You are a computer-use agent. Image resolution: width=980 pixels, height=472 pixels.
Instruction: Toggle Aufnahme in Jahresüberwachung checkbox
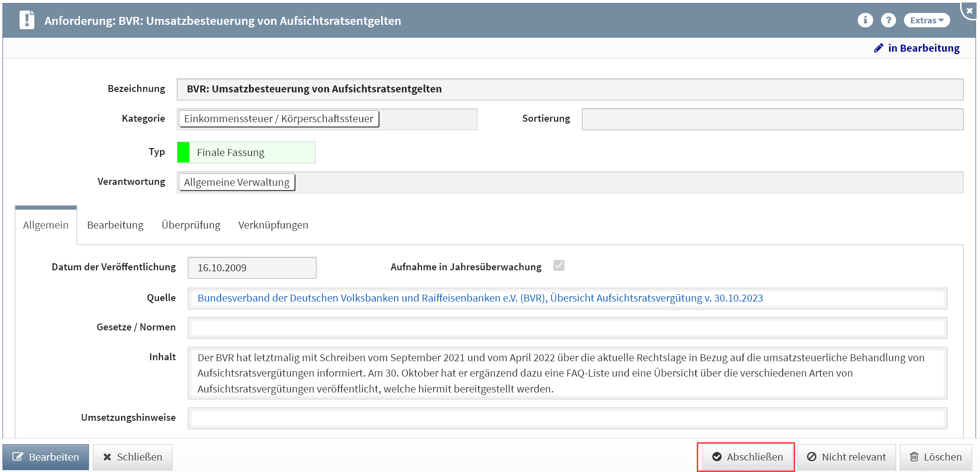pos(559,266)
